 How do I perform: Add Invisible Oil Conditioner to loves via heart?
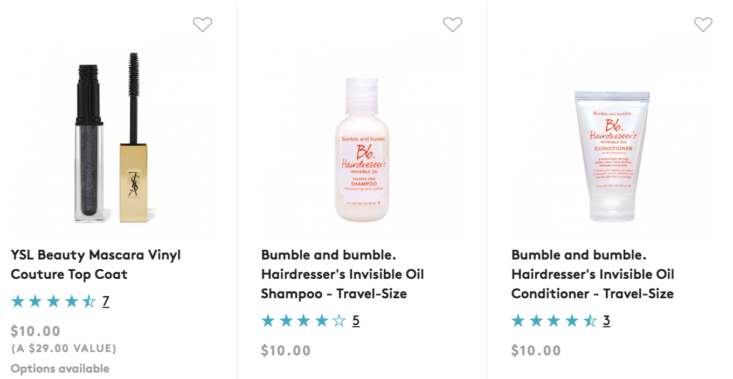[703, 24]
